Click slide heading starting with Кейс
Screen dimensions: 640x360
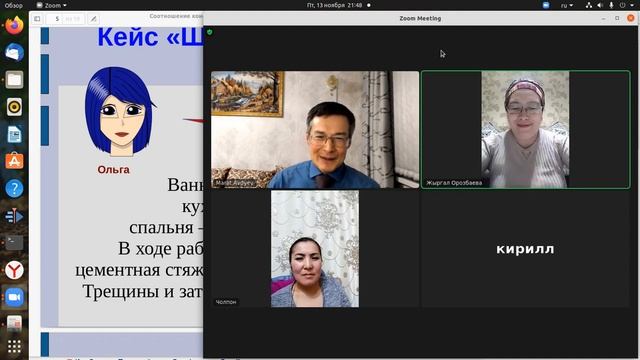click(150, 37)
